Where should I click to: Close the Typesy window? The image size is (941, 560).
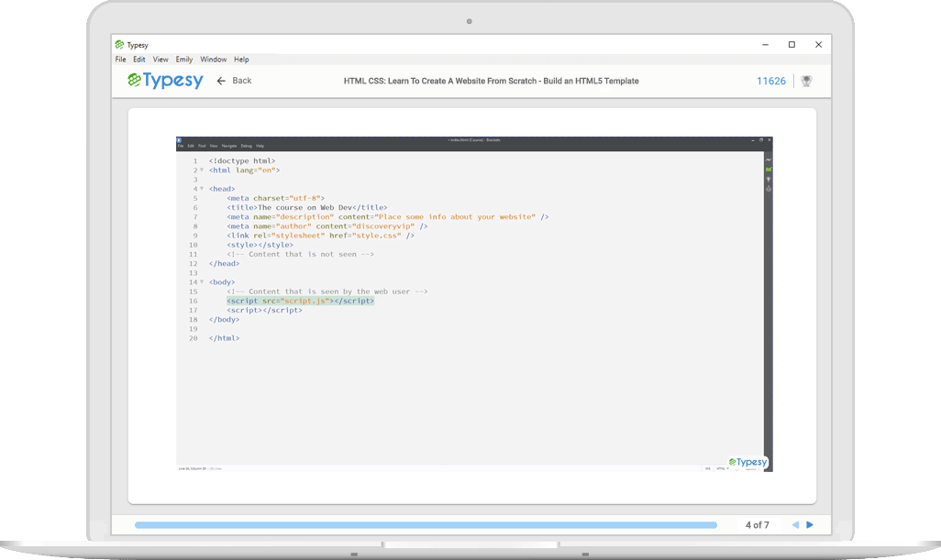[819, 44]
